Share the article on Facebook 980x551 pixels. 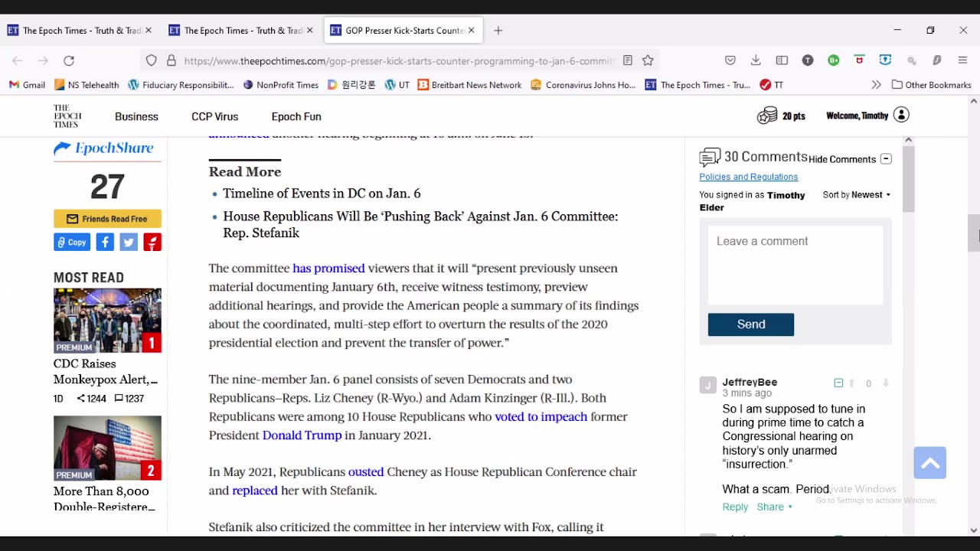click(105, 242)
